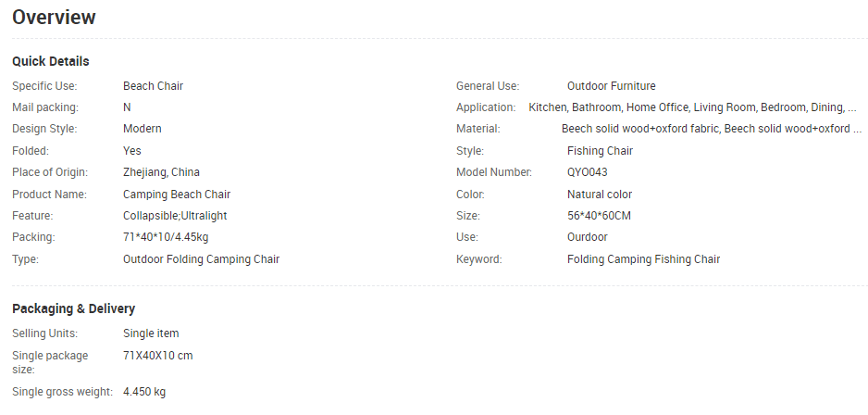Click the Natural color value
The image size is (868, 415).
(600, 195)
